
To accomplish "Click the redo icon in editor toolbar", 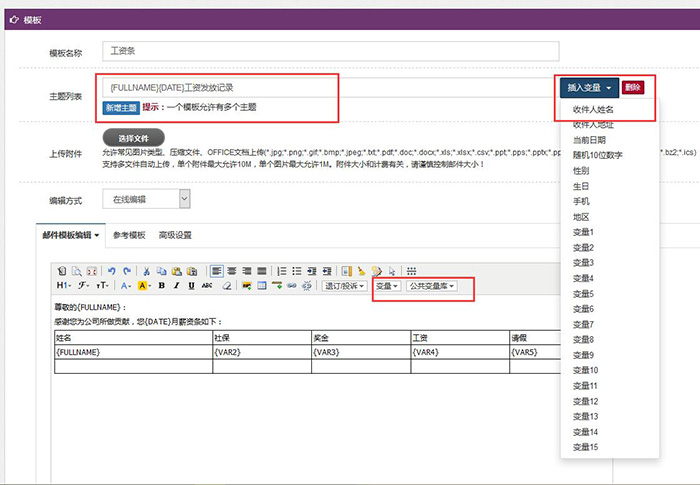I will [x=125, y=271].
